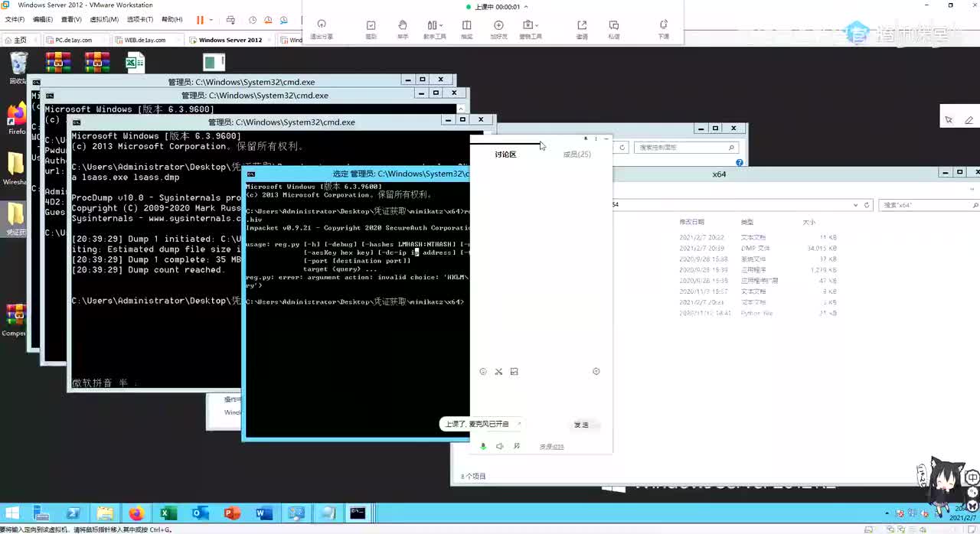Click the sign-in (签到) icon in meeting toolbar
The height and width of the screenshot is (534, 980).
point(371,25)
